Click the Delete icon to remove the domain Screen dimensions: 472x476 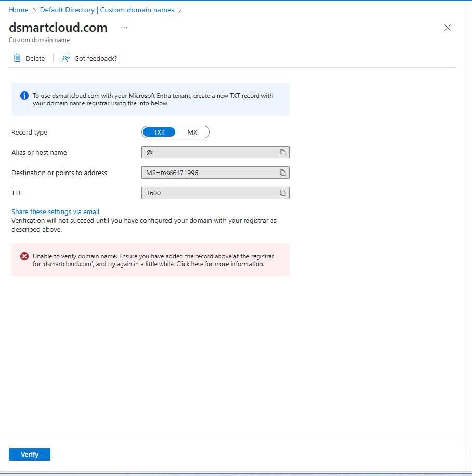pos(17,58)
